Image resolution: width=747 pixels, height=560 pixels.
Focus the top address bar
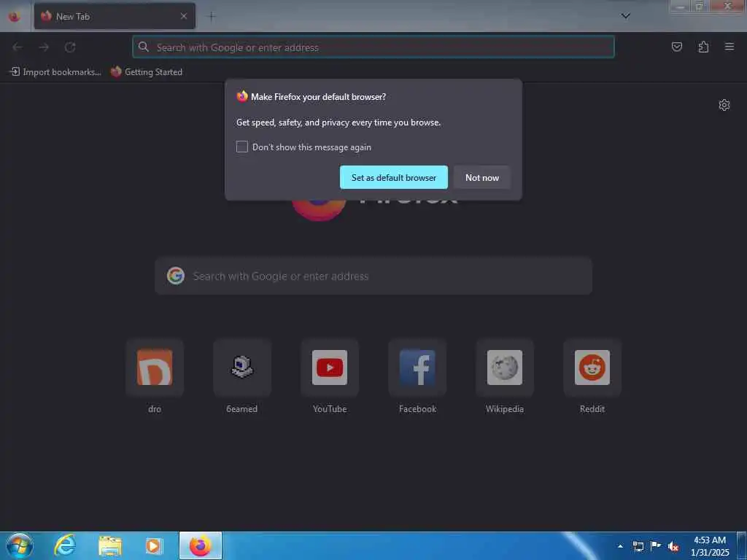pyautogui.click(x=373, y=47)
